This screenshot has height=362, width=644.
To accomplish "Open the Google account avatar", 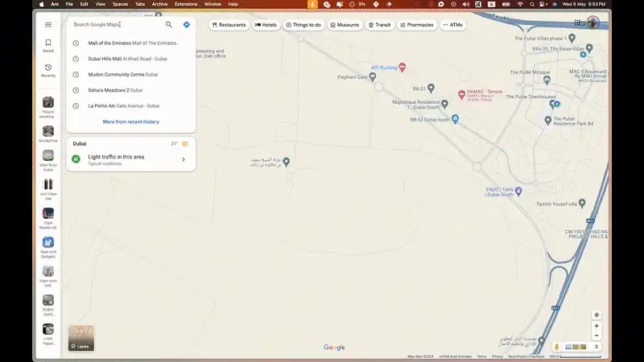I will 592,23.
